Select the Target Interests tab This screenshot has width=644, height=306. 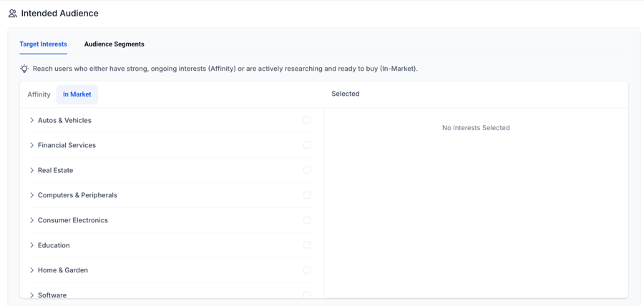click(x=43, y=44)
